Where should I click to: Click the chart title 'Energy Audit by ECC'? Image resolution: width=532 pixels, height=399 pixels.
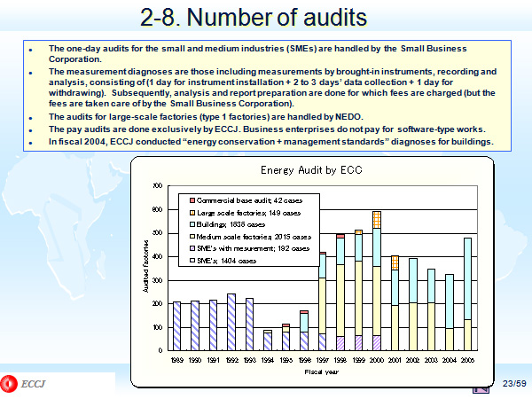point(311,170)
